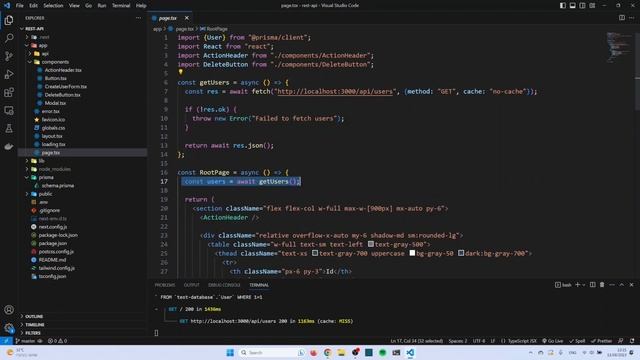
Task: Open the Extensions view
Action: pyautogui.click(x=9, y=92)
